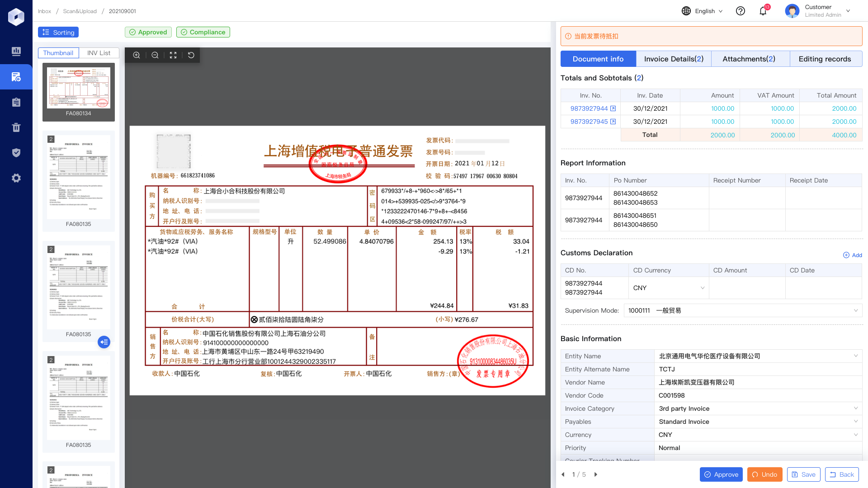
Task: Click the Vendor Code C001598 field
Action: (x=758, y=395)
